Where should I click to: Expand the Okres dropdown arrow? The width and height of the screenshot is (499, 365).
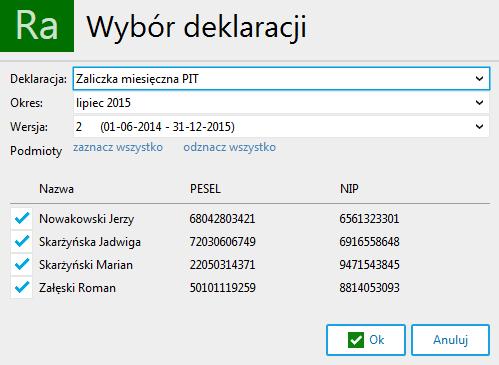tap(479, 103)
